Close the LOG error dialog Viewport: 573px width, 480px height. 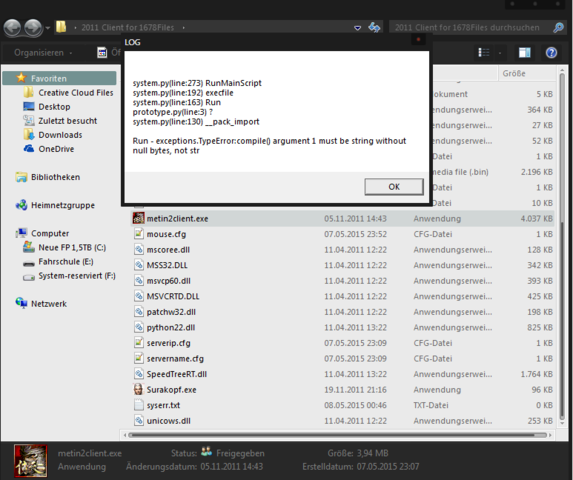point(418,39)
